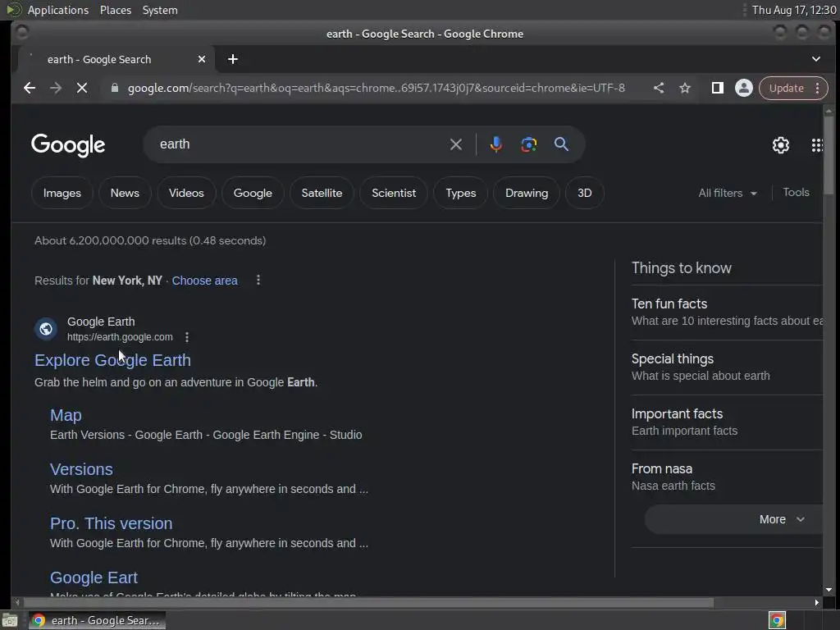This screenshot has height=630, width=840.
Task: Select the 3D filter chip
Action: (x=584, y=193)
